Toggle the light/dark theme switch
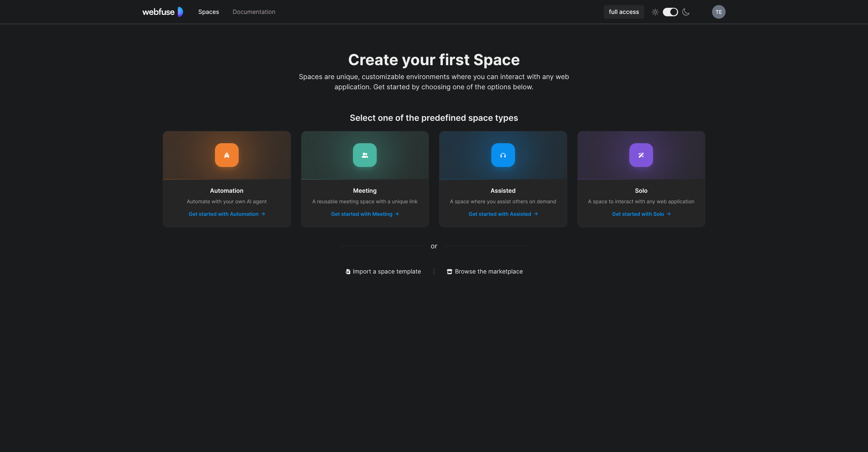 coord(670,12)
